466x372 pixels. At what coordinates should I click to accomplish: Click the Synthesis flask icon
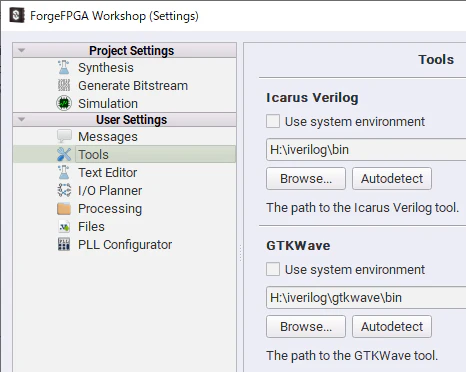(x=64, y=68)
